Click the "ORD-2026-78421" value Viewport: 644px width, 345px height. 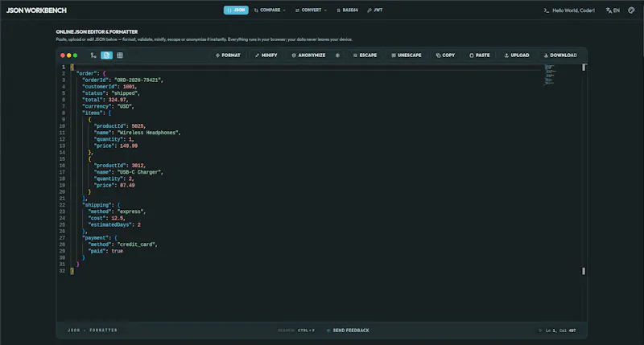tap(137, 80)
